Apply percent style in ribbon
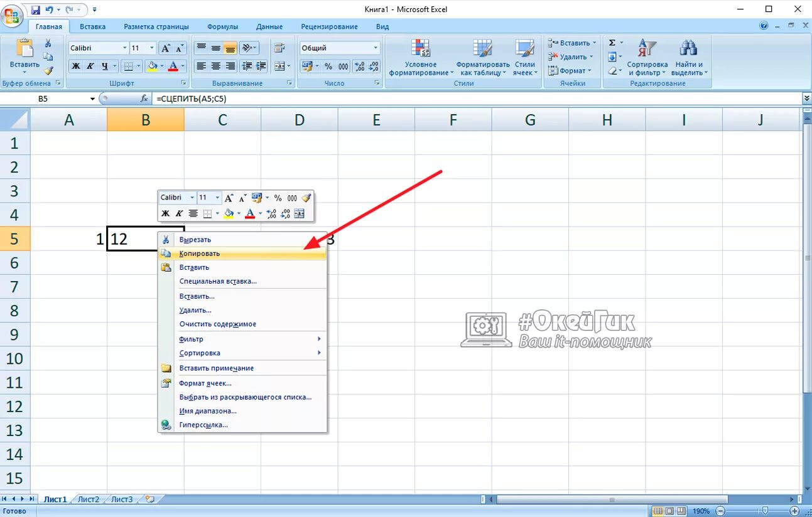The height and width of the screenshot is (517, 812). tap(330, 66)
